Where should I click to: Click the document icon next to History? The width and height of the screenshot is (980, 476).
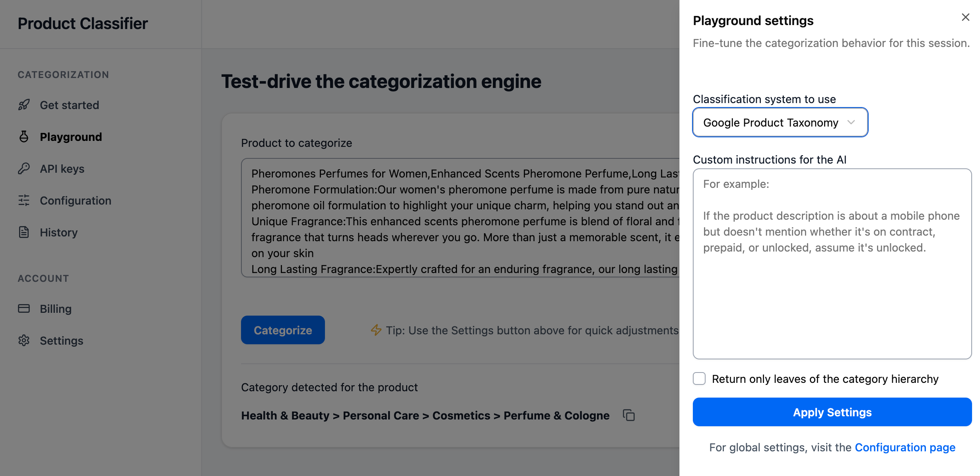(x=24, y=232)
